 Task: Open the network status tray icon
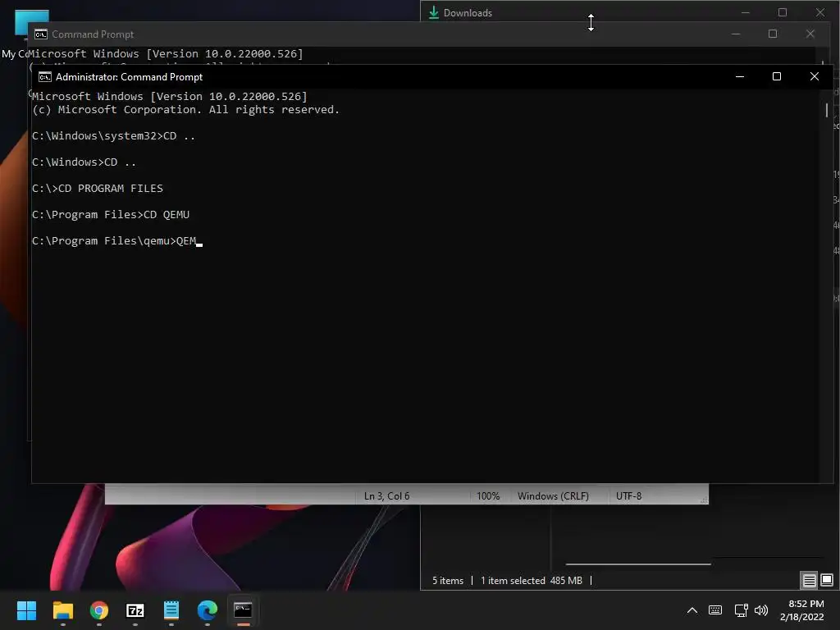[742, 610]
